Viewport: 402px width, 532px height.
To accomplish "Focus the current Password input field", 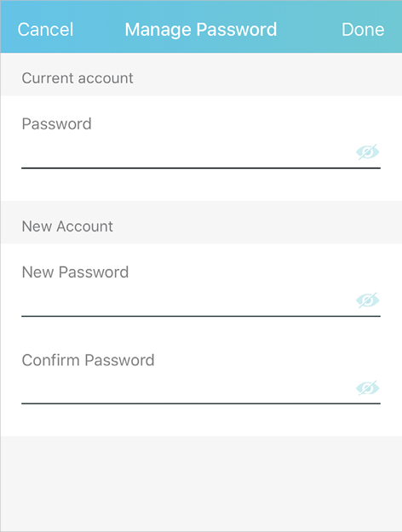I will (187, 152).
